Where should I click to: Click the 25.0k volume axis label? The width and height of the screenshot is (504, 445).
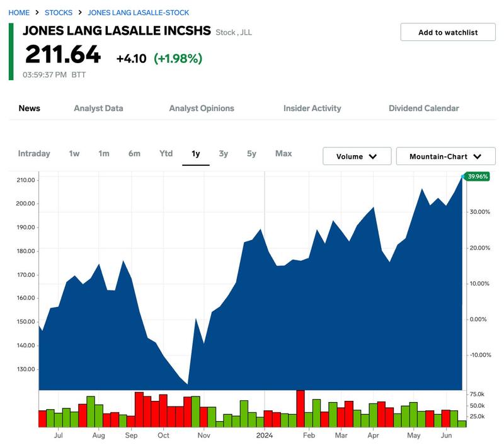tap(477, 417)
